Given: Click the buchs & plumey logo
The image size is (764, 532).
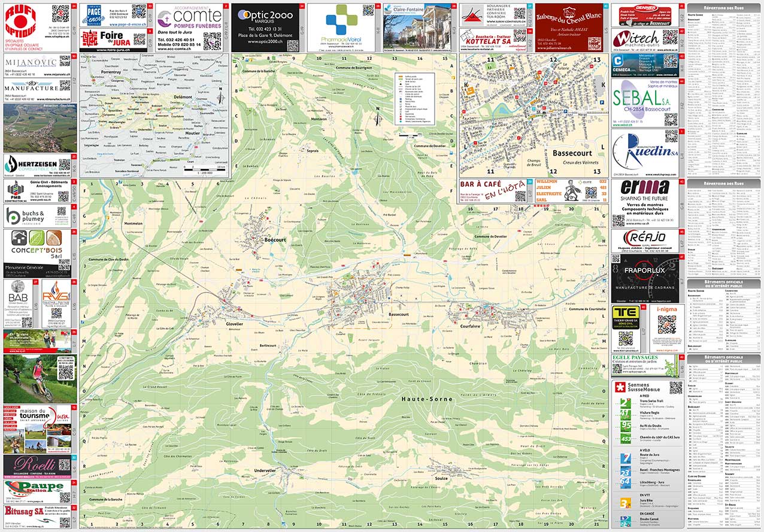Looking at the screenshot, I should [x=25, y=216].
